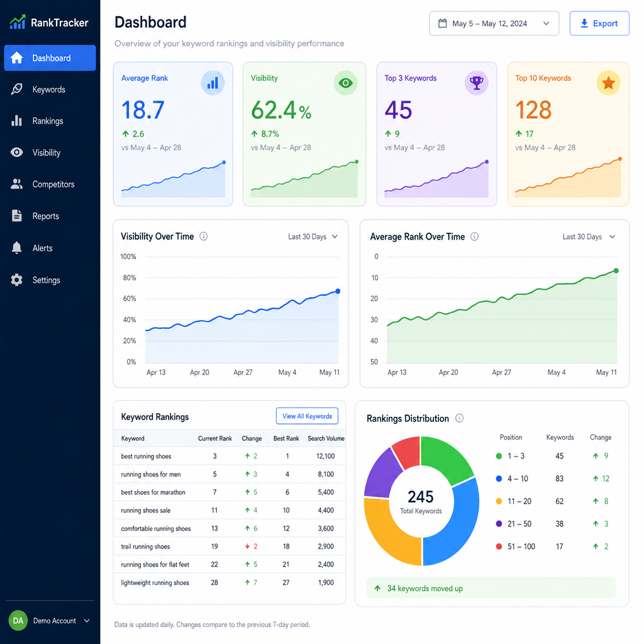Open Last 30 Days dropdown on Average Rank Over Time

[589, 236]
